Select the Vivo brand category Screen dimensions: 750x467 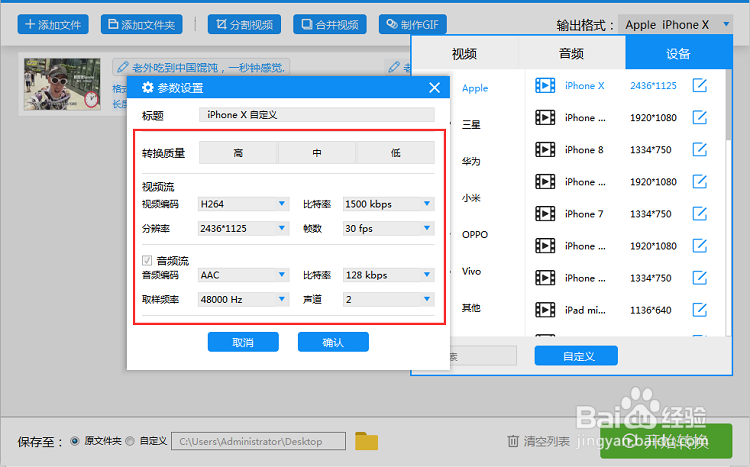click(x=471, y=271)
